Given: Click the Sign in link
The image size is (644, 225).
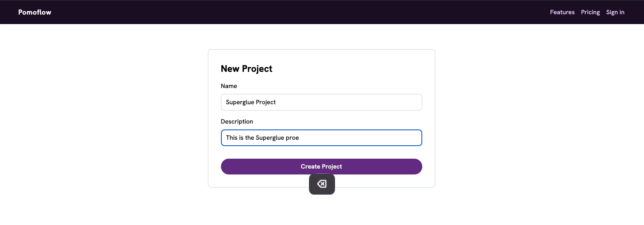Looking at the screenshot, I should tap(615, 12).
